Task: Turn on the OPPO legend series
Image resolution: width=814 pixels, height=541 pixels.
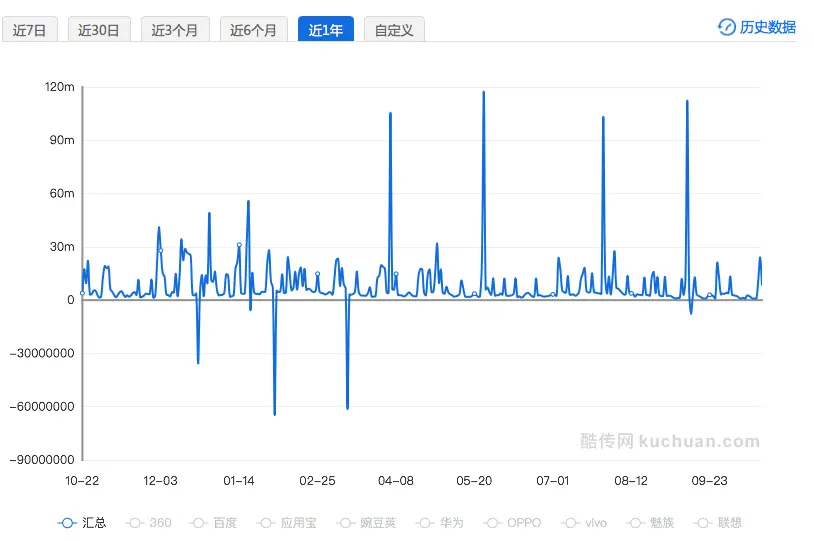Action: [x=512, y=523]
